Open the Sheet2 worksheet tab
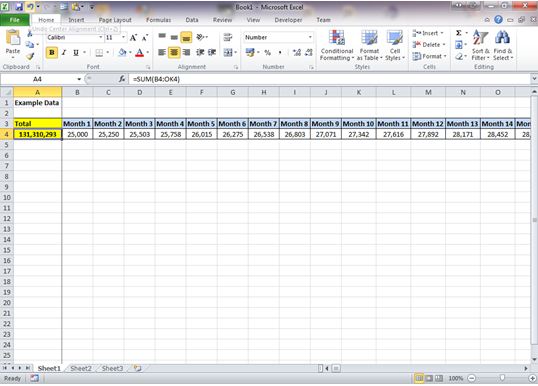 [x=81, y=369]
